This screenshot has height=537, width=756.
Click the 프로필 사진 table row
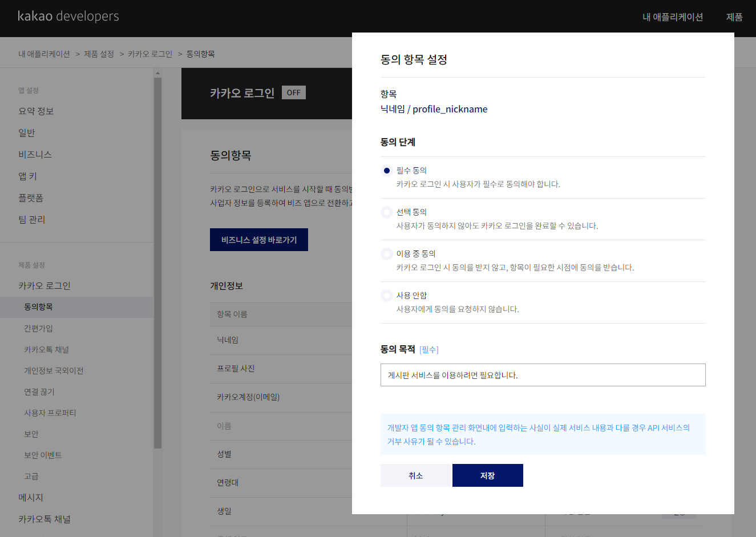tap(281, 369)
